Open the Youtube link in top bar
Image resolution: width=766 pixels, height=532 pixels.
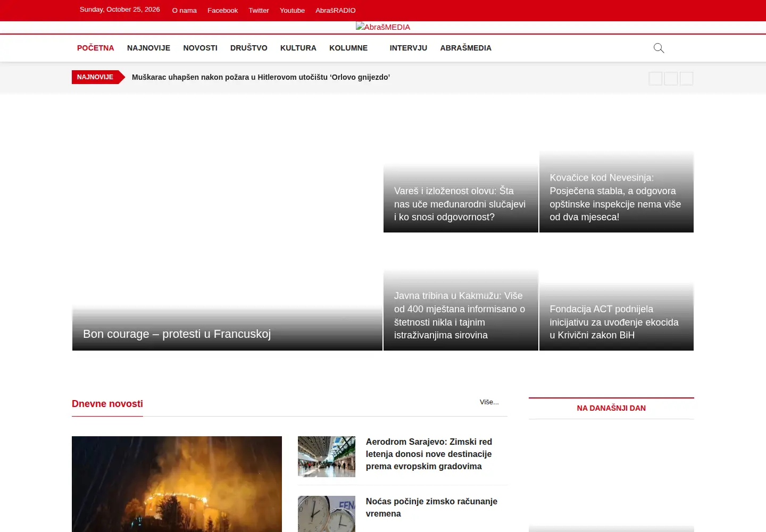293,11
